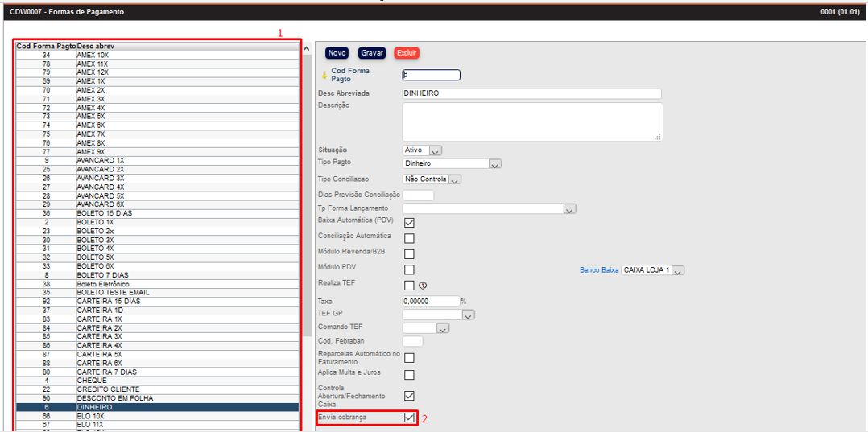This screenshot has width=868, height=432.
Task: Click the help icon next to Realiza TEF
Action: pyautogui.click(x=422, y=286)
